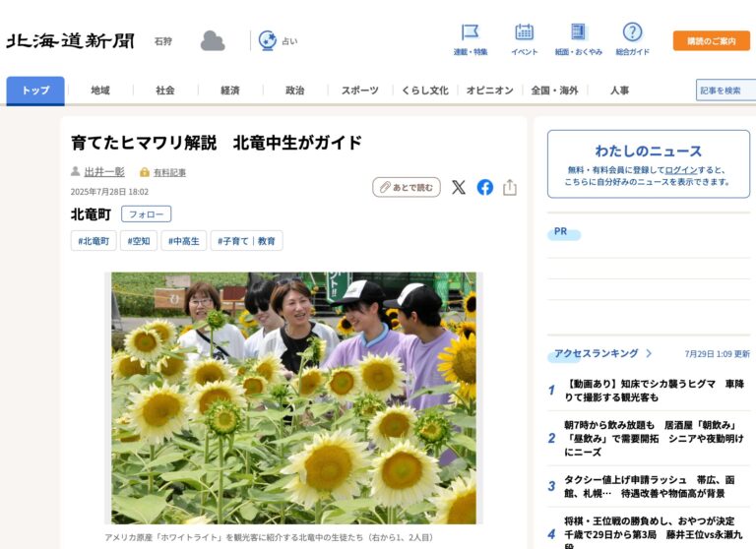Screen dimensions: 756x549
Task: Open 連載・特集 flag icon
Action: 471,33
